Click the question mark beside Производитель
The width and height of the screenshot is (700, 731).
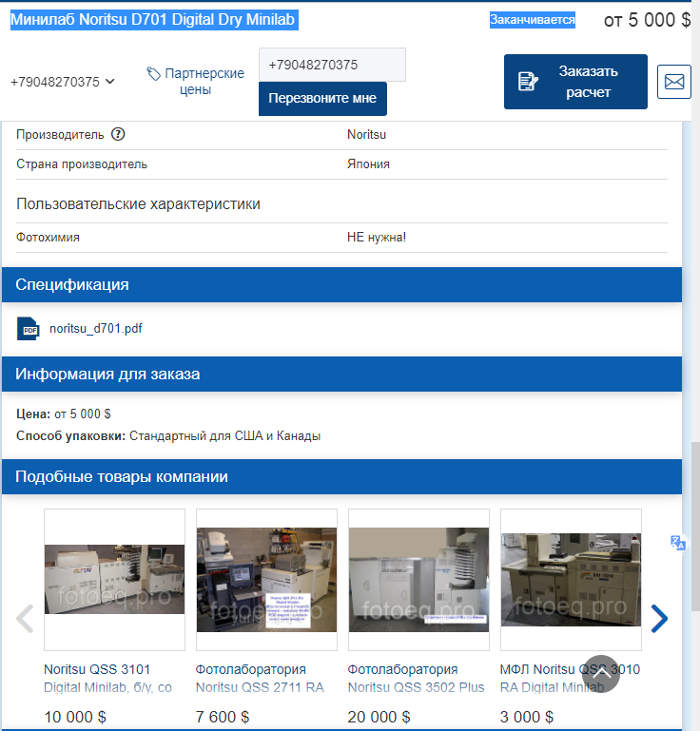click(x=118, y=134)
